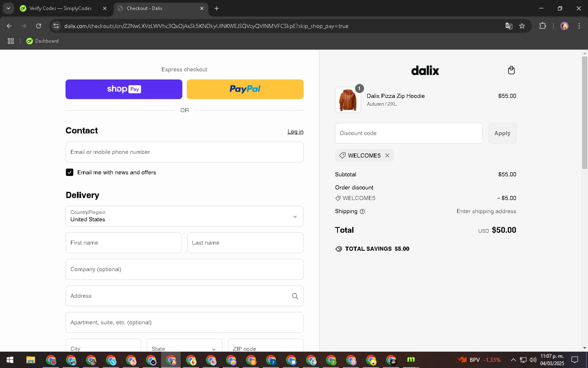Open the browser extensions puzzle icon

point(543,26)
